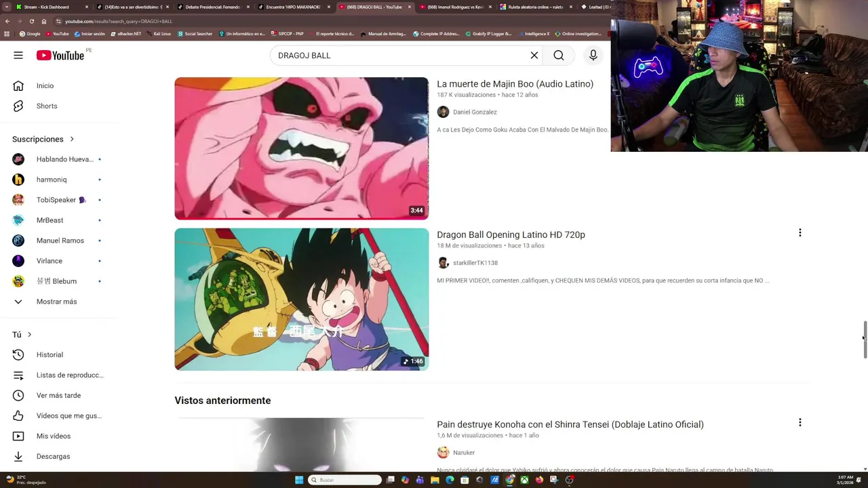Viewport: 868px width, 488px height.
Task: Close the DRAGOJ BALL - YouTube tab
Action: coord(410,7)
